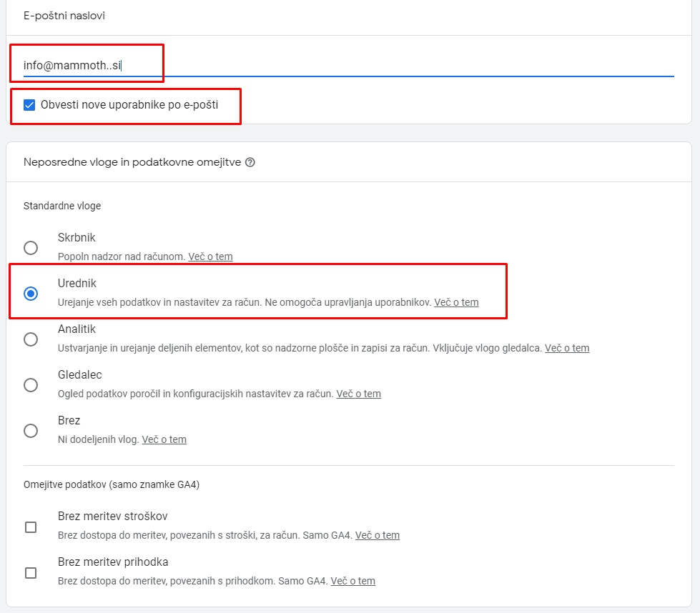Open Več o tem link for Skrbnik
700x613 pixels.
click(210, 256)
